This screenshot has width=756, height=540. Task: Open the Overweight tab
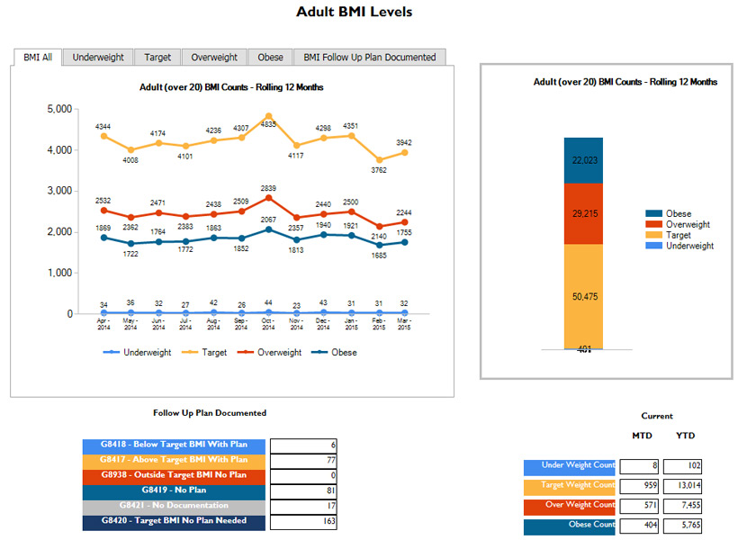pyautogui.click(x=214, y=57)
